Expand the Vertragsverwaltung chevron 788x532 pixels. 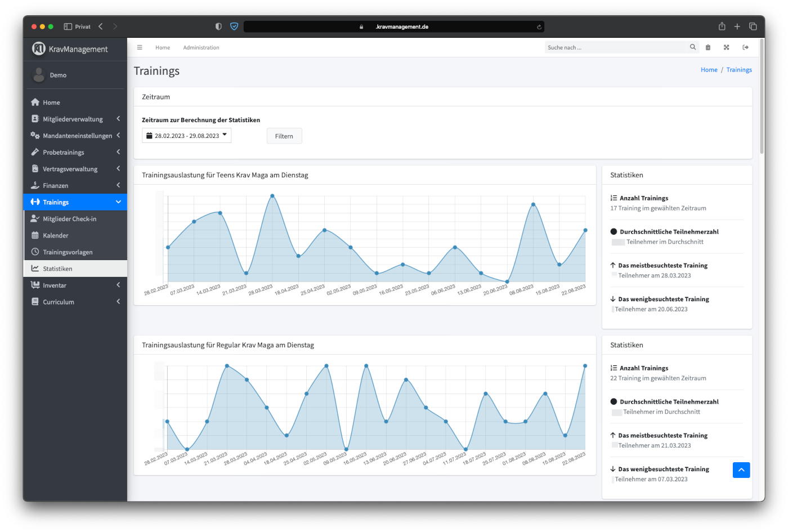pyautogui.click(x=118, y=169)
